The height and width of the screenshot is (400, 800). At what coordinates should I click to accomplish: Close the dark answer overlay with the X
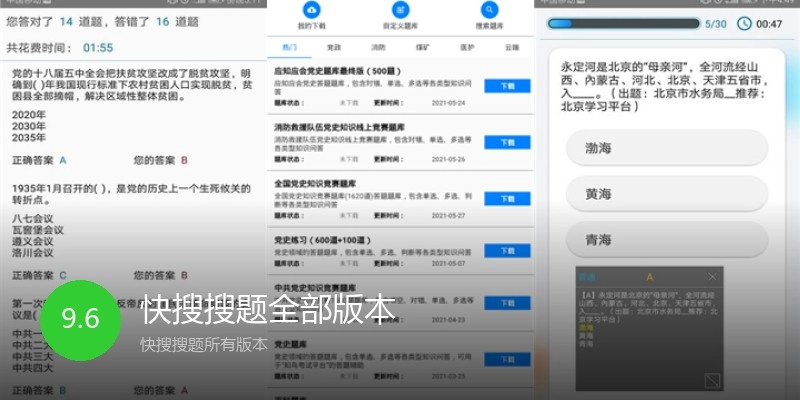[x=712, y=277]
